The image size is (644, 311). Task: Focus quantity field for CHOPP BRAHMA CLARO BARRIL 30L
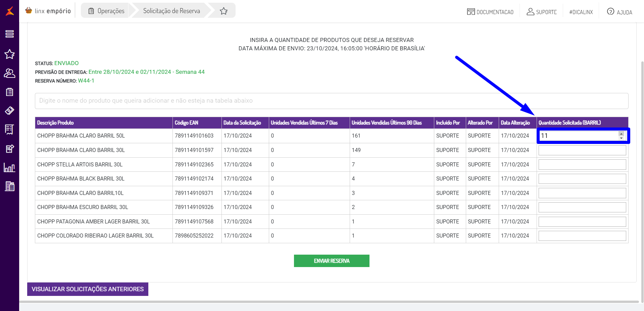pyautogui.click(x=582, y=150)
